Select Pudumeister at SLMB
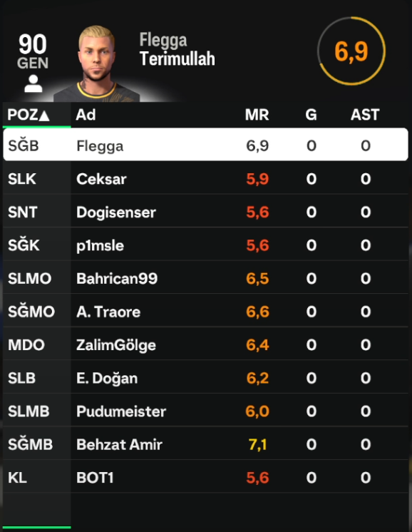Viewport: 412px width, 532px height. (205, 411)
